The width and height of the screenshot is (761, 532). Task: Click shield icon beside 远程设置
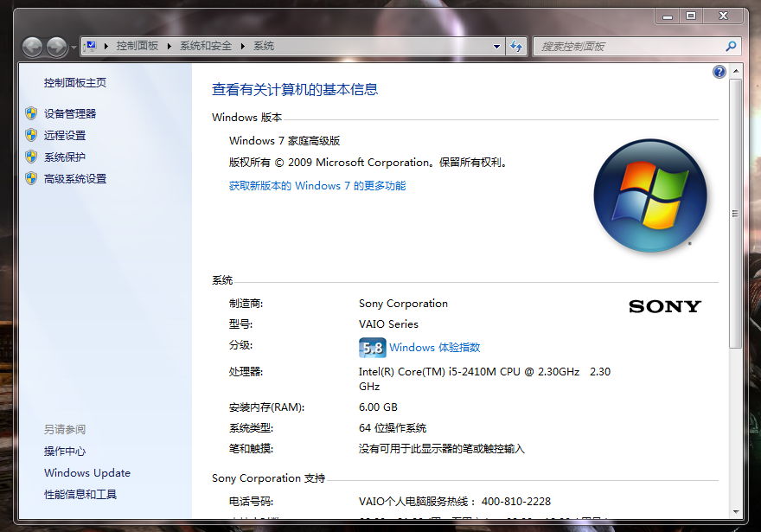coord(31,135)
